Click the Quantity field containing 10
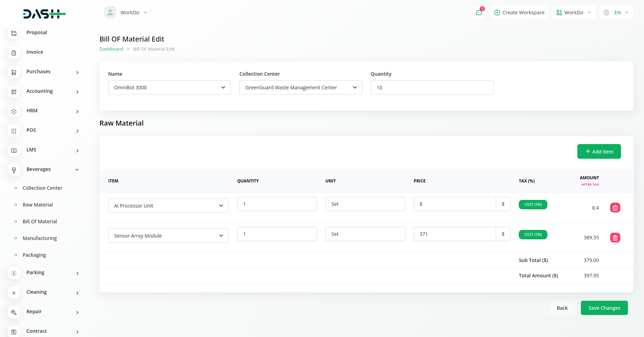 click(x=432, y=88)
